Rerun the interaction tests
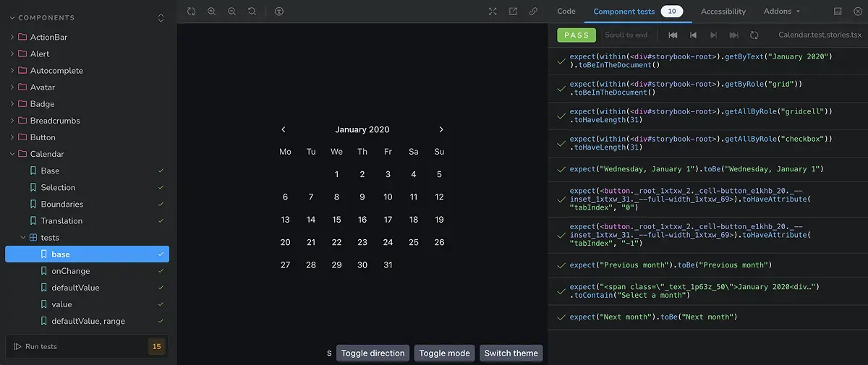Viewport: 868px width, 365px height. [754, 35]
